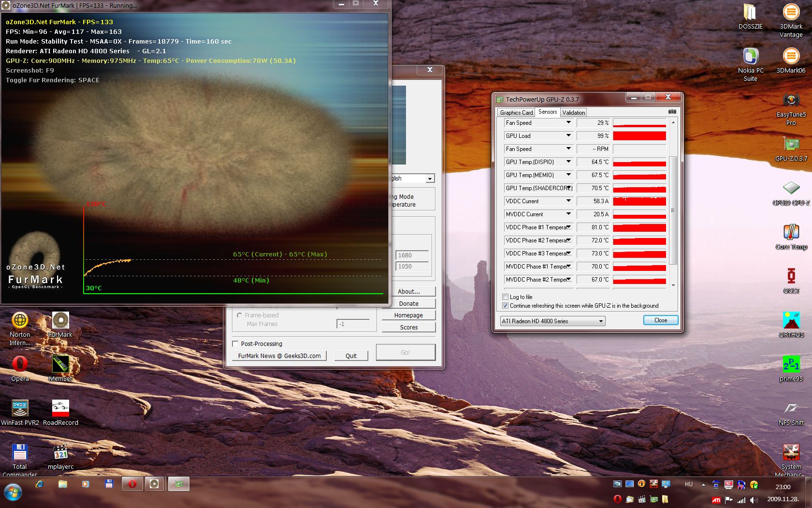Launch MemSet desktop shortcut

(60, 369)
